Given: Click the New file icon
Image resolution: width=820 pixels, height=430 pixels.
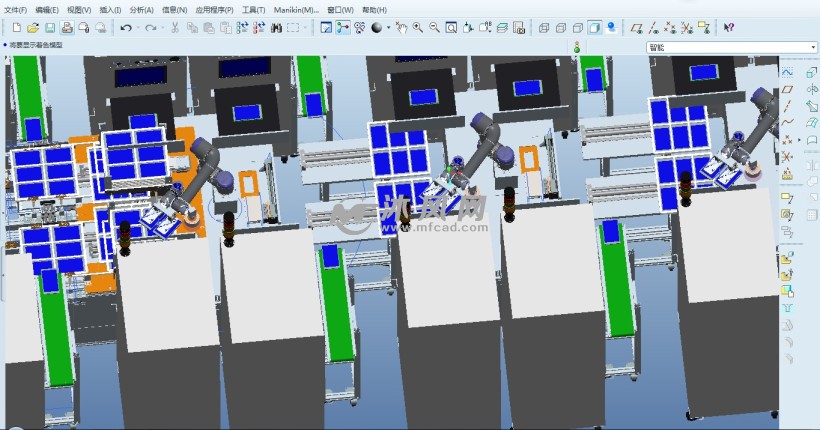Looking at the screenshot, I should (17, 28).
